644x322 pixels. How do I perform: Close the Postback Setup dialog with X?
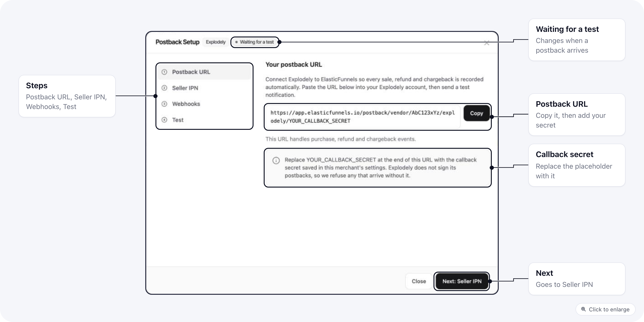point(486,43)
